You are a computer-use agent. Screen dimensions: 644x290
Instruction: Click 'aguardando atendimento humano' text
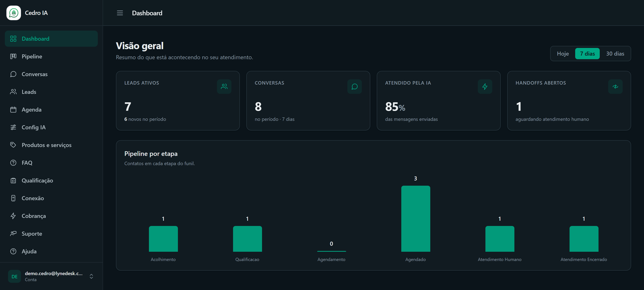coord(552,119)
